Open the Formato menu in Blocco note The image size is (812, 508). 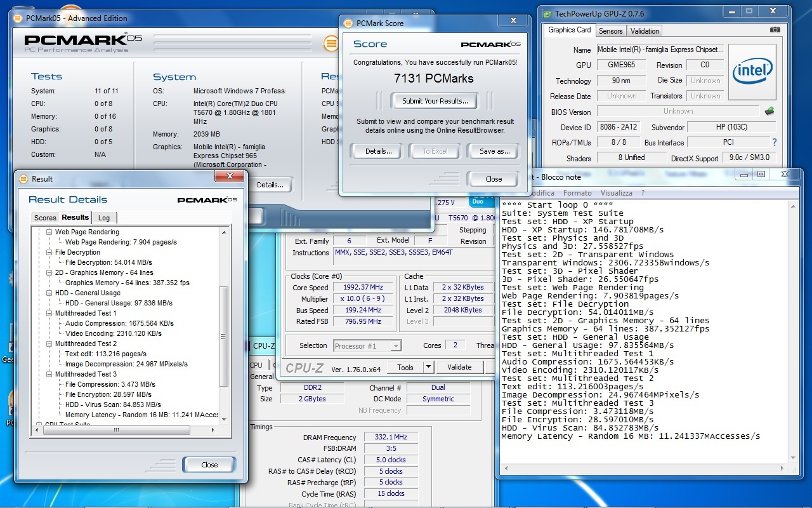pos(577,193)
